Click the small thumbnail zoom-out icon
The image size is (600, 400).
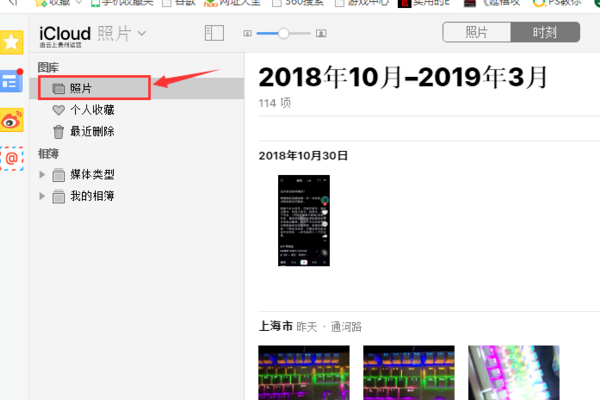pos(248,34)
